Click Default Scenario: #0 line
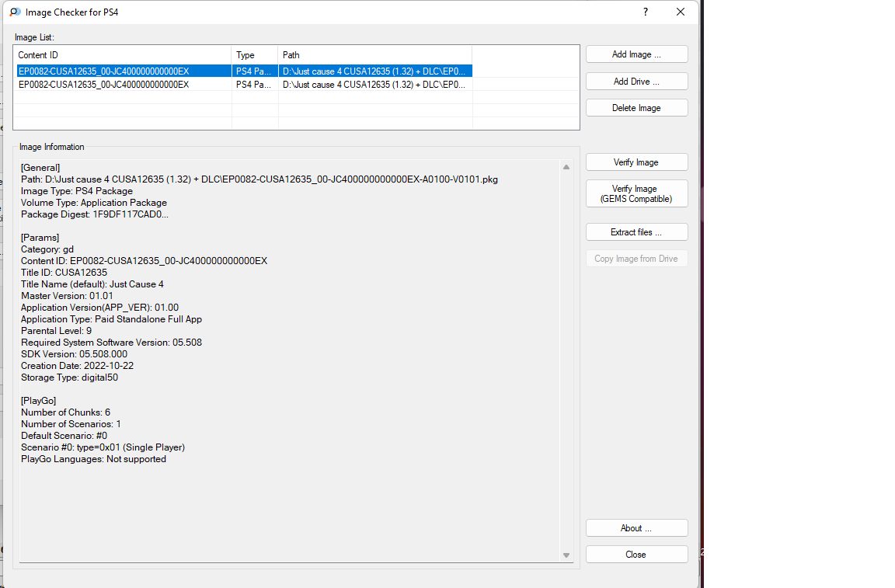Viewport: 895px width, 588px height. [64, 436]
